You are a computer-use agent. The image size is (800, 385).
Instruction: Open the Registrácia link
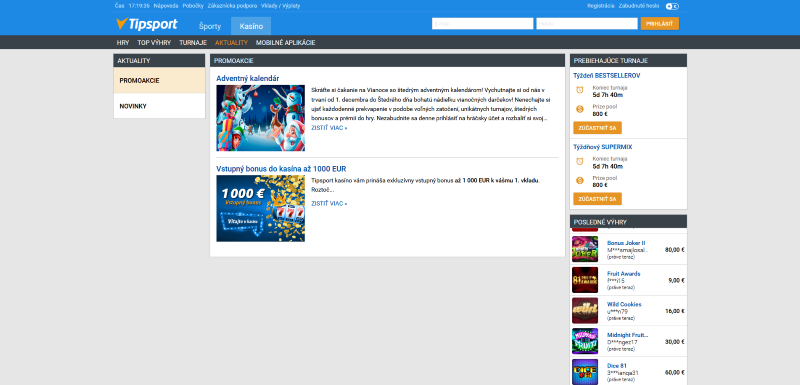pos(601,6)
